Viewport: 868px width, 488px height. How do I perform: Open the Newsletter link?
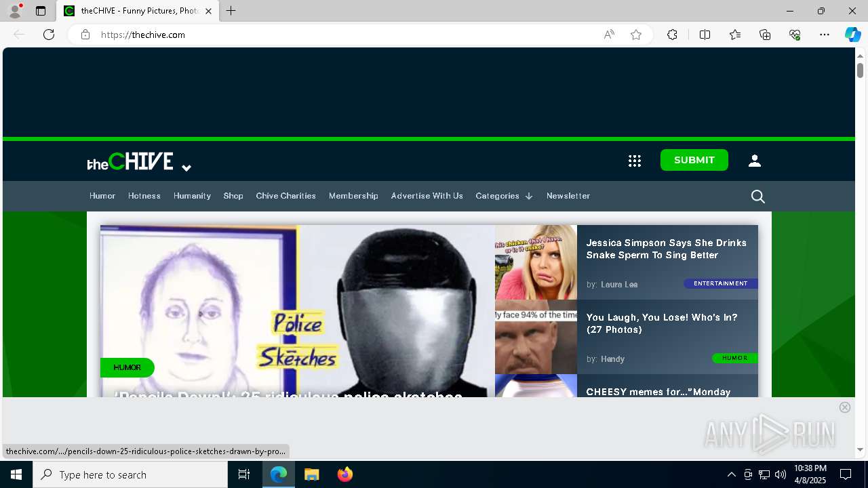click(x=568, y=196)
